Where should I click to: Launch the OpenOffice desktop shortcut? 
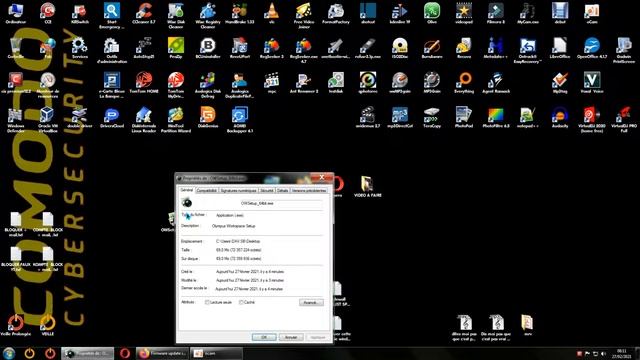point(592,48)
